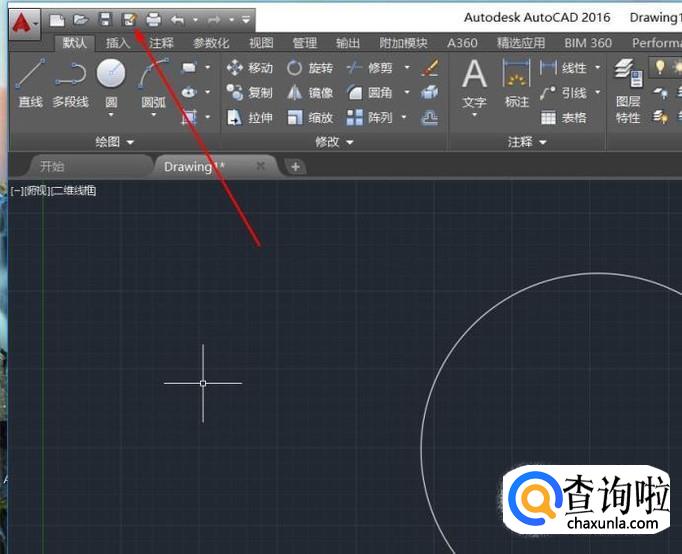Expand the 绘图 (Draw) panel

pyautogui.click(x=114, y=142)
